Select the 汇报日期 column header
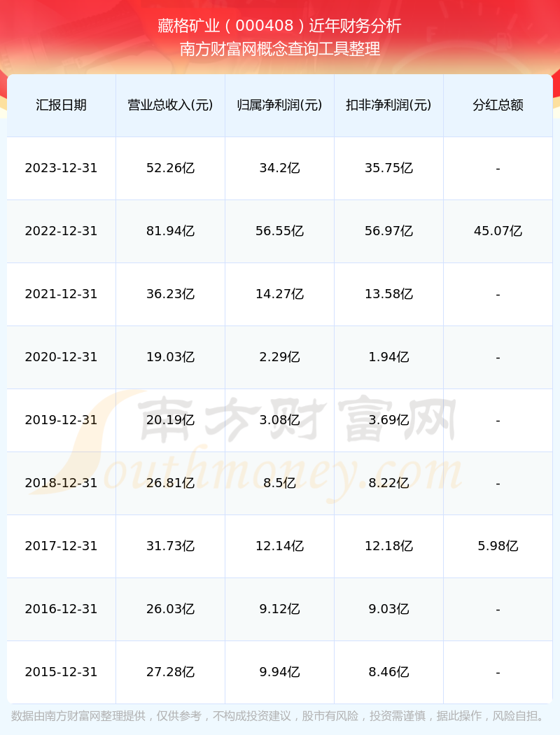The width and height of the screenshot is (560, 735). [x=62, y=105]
